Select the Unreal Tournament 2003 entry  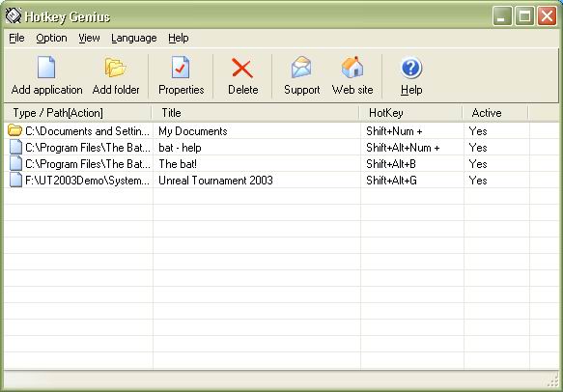point(215,181)
